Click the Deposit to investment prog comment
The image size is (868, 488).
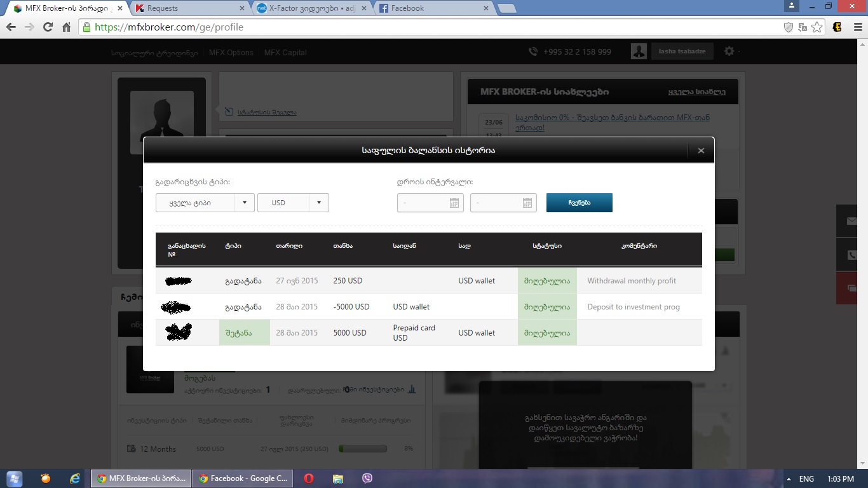(634, 307)
